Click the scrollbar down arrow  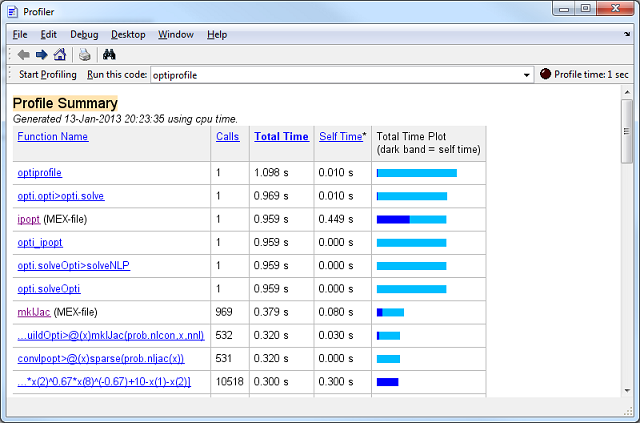[x=627, y=391]
